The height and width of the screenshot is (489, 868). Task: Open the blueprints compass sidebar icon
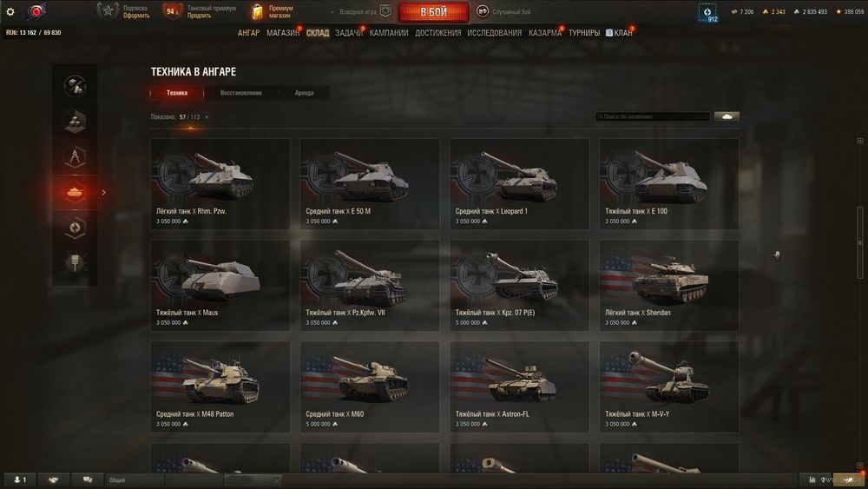75,157
